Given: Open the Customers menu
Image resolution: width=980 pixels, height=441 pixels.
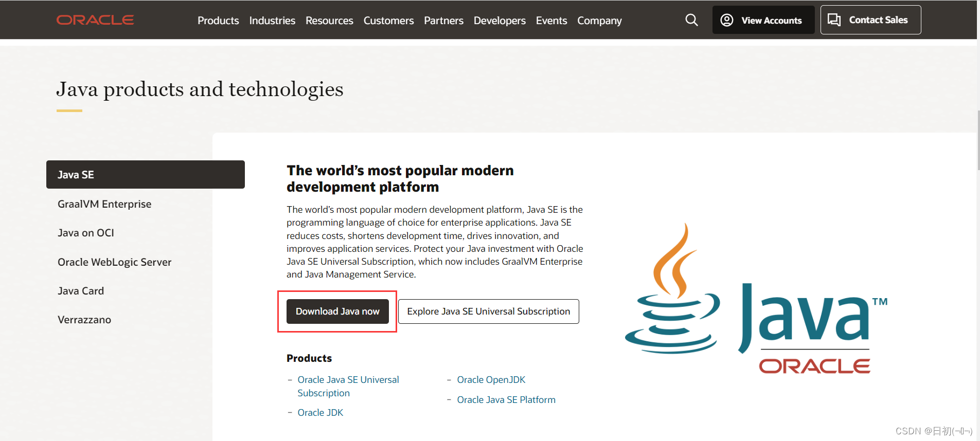Looking at the screenshot, I should pyautogui.click(x=388, y=21).
